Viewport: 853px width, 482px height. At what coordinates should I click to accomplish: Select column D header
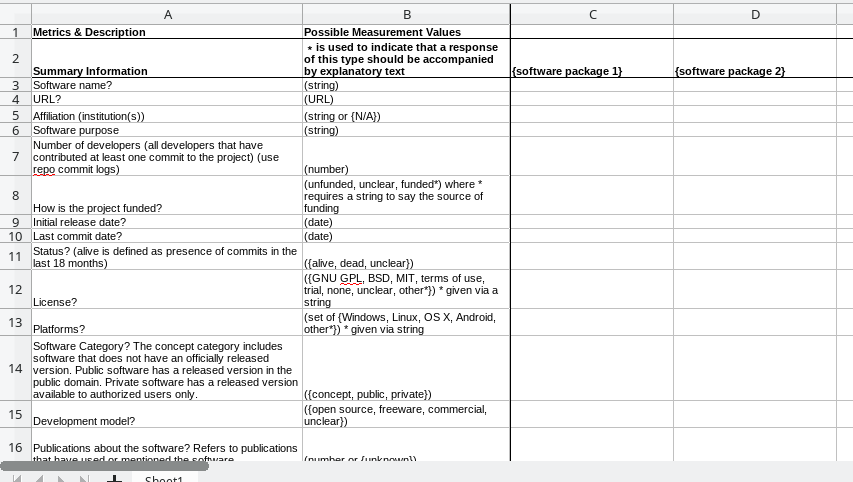click(755, 15)
